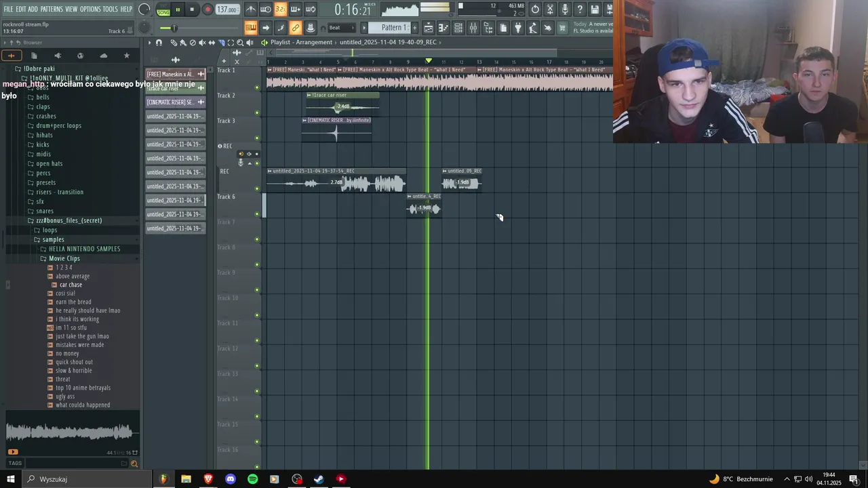868x488 pixels.
Task: Open the Mixer view
Action: tap(473, 28)
